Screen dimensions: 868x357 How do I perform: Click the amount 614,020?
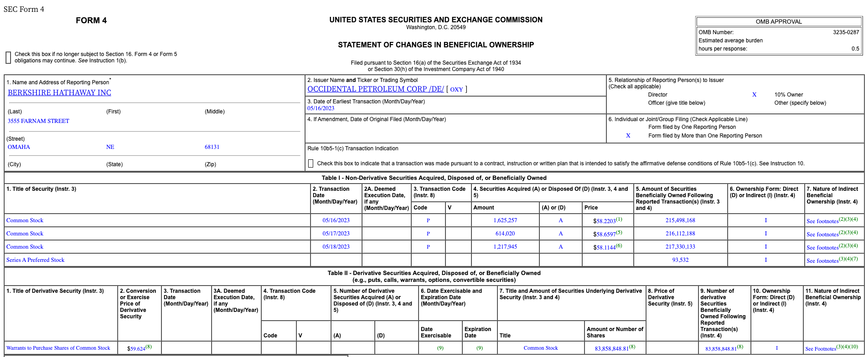tap(505, 234)
